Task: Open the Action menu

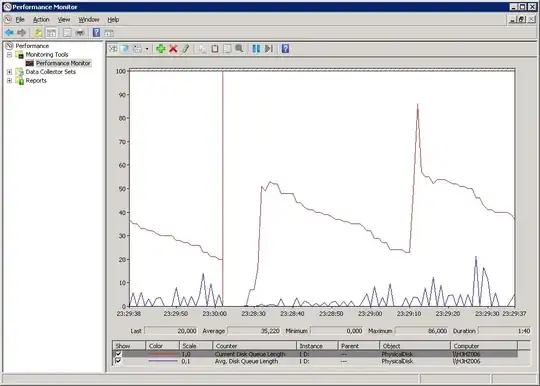Action: click(41, 20)
